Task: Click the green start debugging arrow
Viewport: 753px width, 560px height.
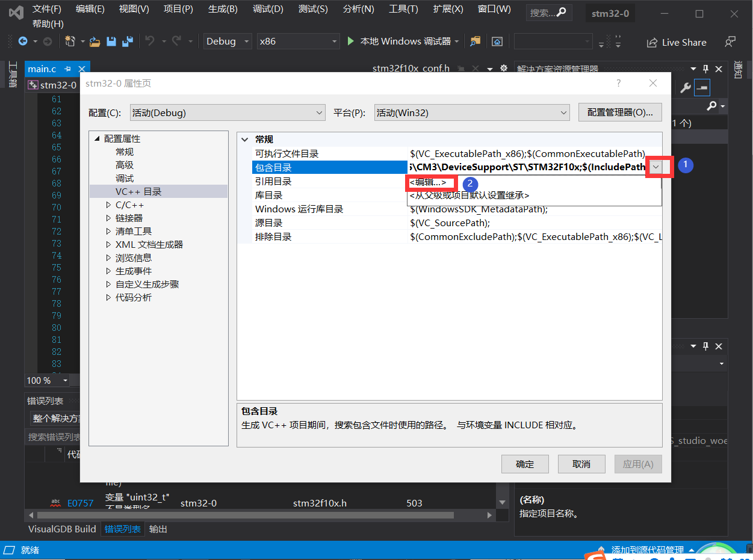Action: tap(352, 41)
